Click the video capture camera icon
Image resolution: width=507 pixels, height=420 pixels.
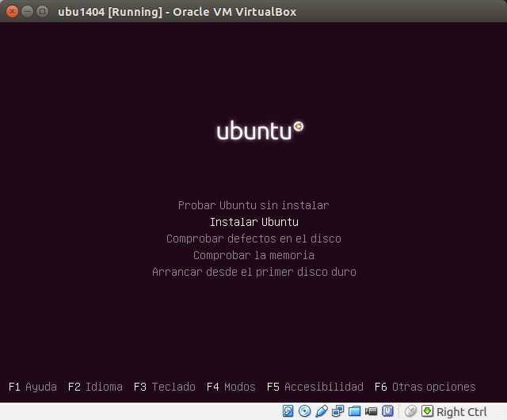click(x=372, y=411)
